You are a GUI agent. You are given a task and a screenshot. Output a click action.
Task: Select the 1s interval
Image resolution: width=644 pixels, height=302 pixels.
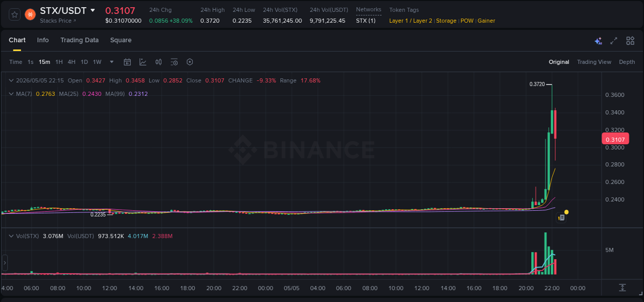(x=30, y=62)
